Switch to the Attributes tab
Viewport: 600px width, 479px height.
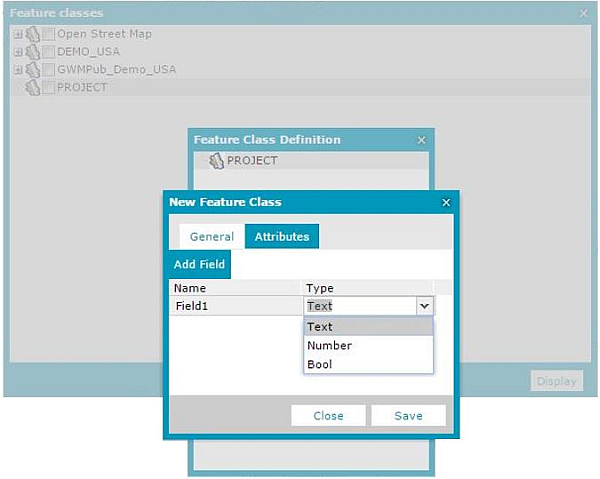click(x=282, y=236)
